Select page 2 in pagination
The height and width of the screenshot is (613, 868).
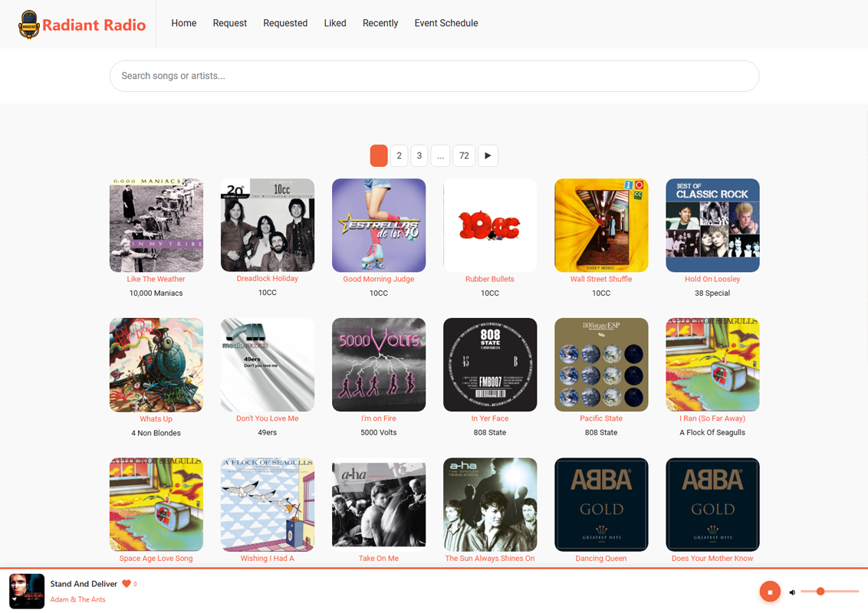pyautogui.click(x=399, y=156)
